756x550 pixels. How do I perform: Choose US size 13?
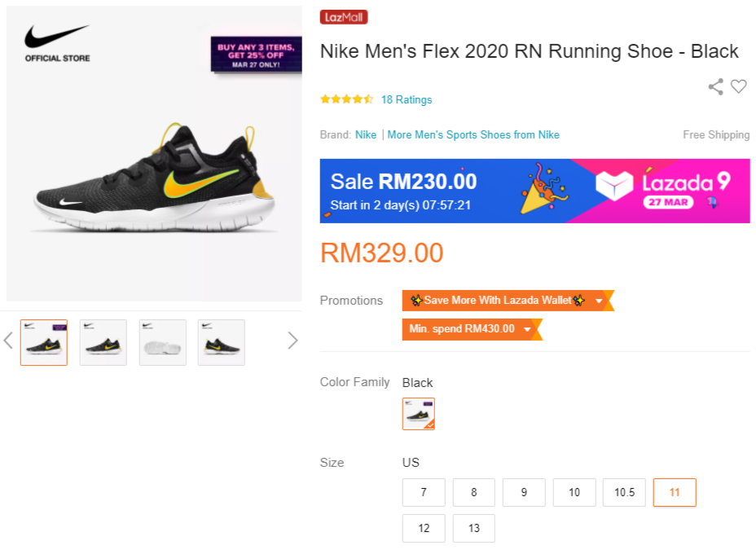coord(474,528)
